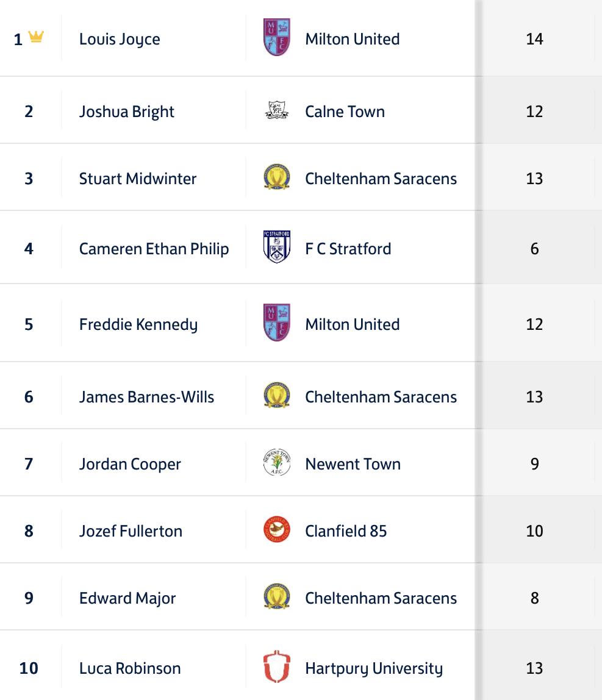Viewport: 602px width, 700px height.
Task: Click Cheltenham Saracens crest beside Stuart Midwinter
Action: pyautogui.click(x=276, y=178)
